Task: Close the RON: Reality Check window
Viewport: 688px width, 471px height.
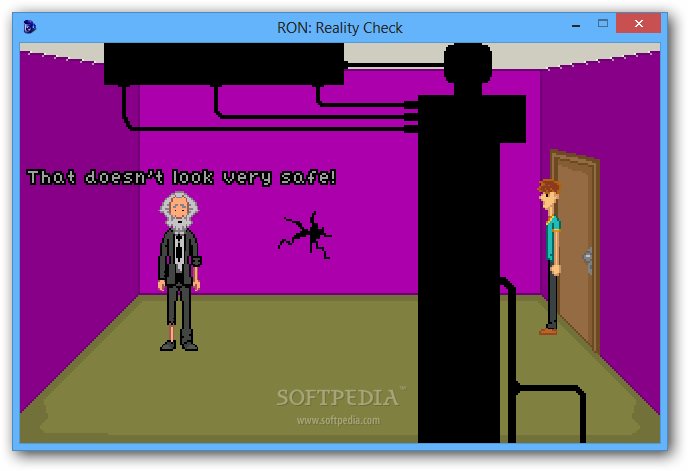Action: click(638, 23)
